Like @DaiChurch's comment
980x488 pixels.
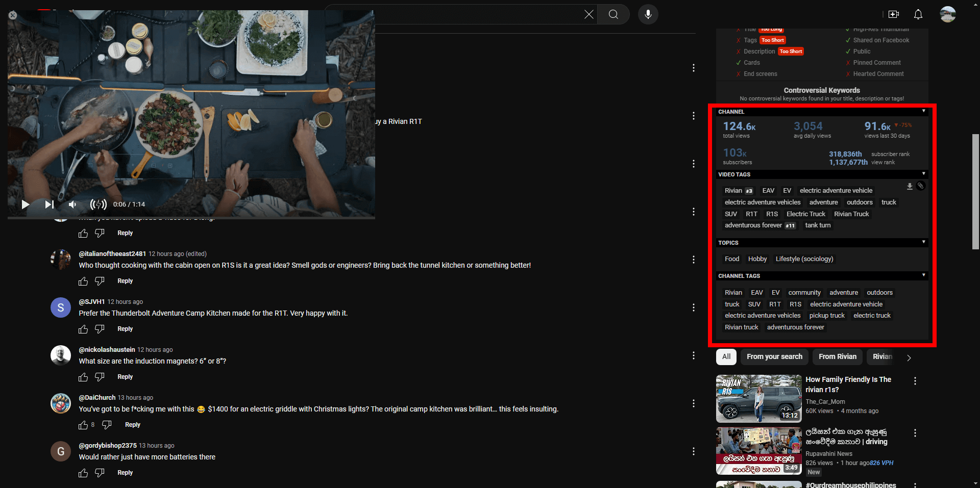[83, 425]
